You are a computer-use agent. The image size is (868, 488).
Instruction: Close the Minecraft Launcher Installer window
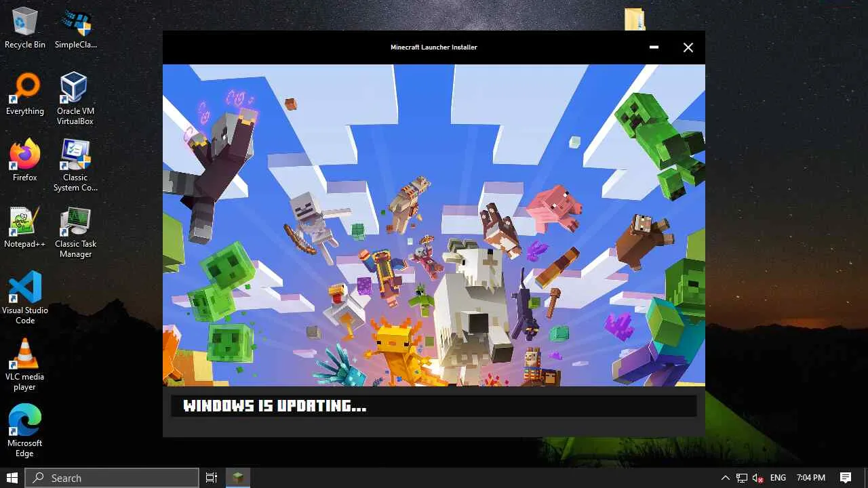pyautogui.click(x=688, y=47)
